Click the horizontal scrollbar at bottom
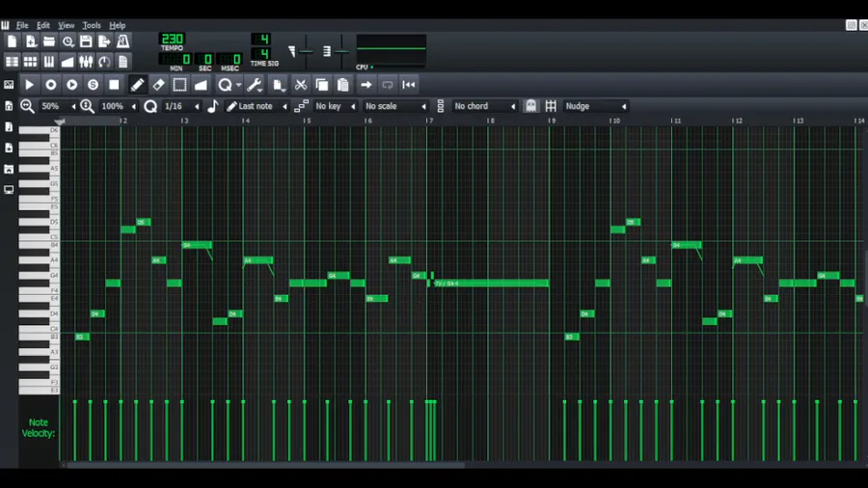 tap(266, 465)
